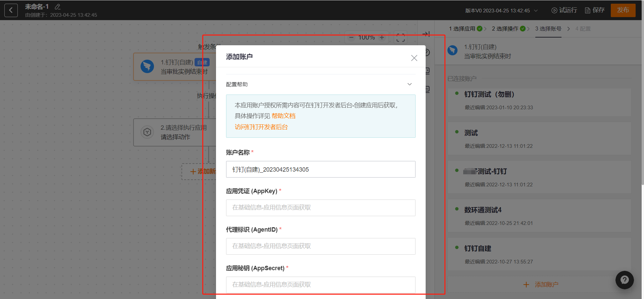The image size is (644, 299).
Task: Collapse the right panel arrow icon
Action: (426, 34)
